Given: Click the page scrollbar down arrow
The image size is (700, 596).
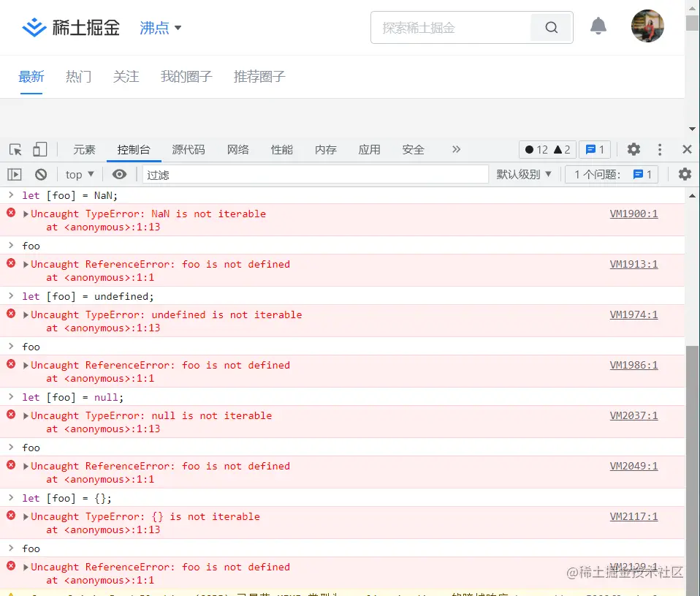Looking at the screenshot, I should pyautogui.click(x=693, y=129).
